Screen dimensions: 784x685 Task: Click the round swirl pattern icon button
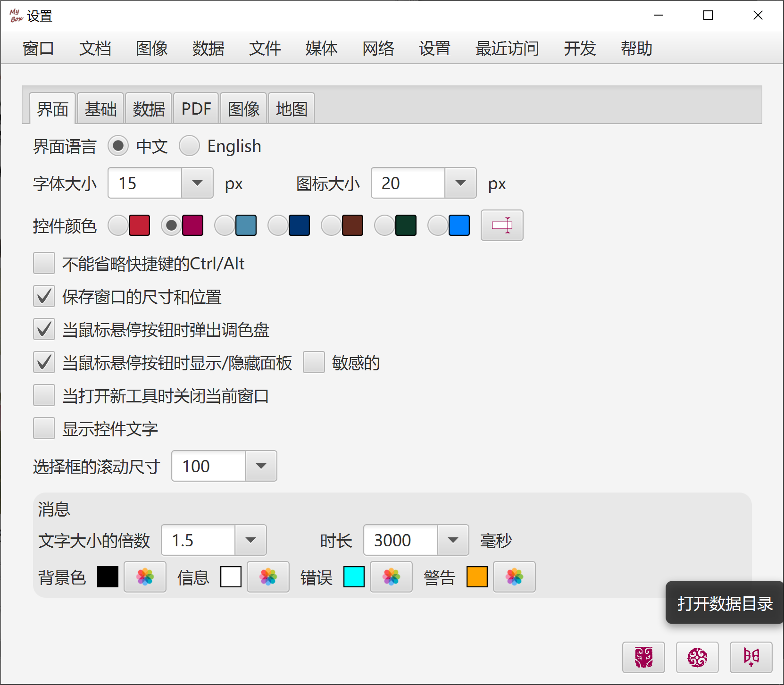(x=697, y=657)
